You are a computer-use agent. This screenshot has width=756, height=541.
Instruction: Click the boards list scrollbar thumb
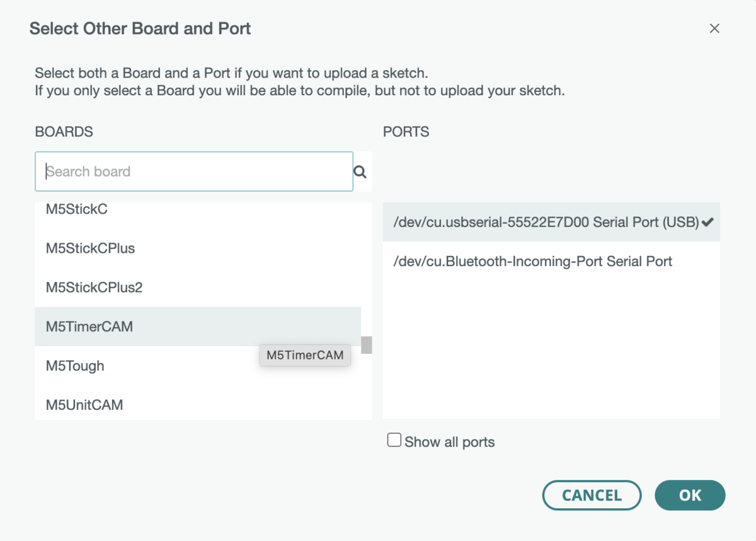coord(366,345)
